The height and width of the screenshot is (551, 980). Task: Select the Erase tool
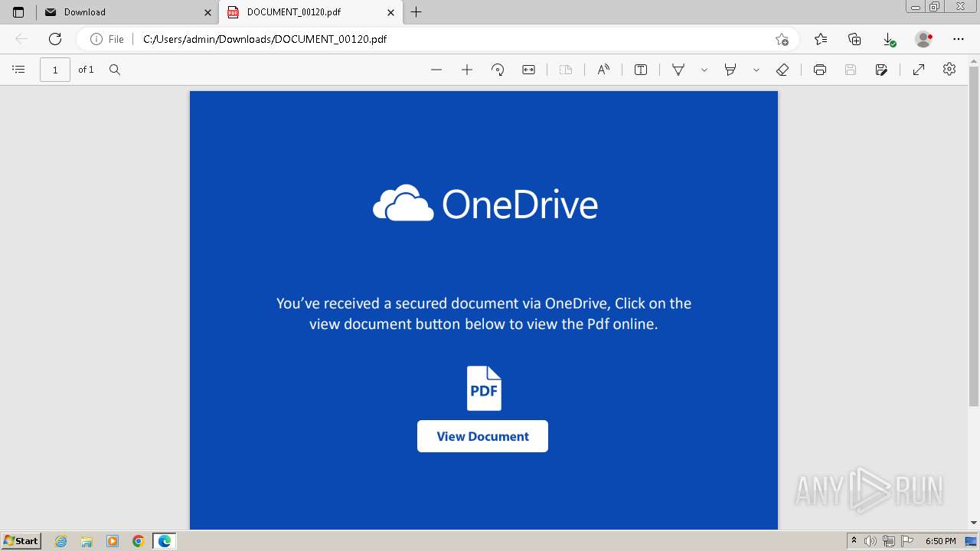point(782,70)
